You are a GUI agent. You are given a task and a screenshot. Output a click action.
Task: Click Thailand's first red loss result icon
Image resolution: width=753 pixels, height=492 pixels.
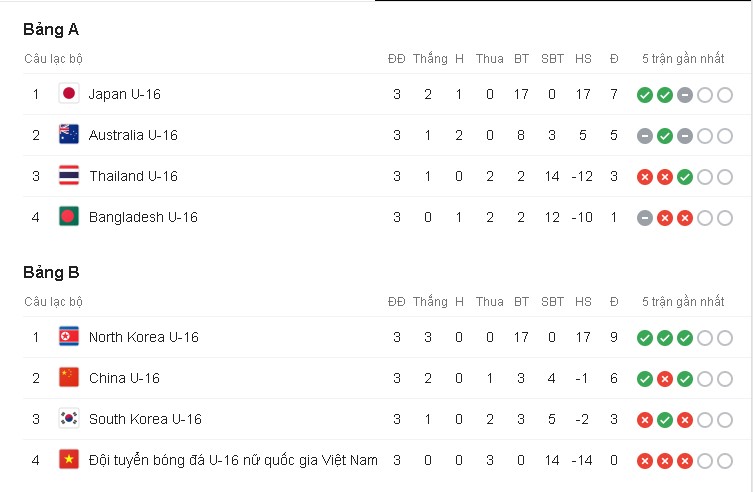644,177
